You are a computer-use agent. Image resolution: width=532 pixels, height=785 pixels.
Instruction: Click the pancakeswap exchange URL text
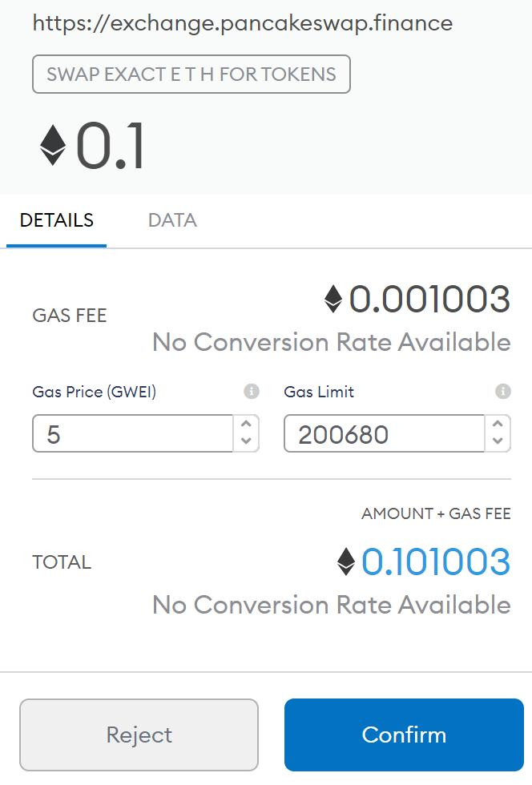point(243,23)
